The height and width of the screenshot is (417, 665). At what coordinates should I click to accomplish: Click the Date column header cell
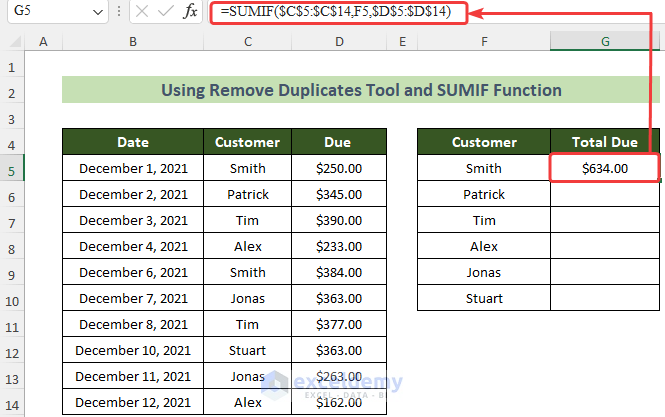pyautogui.click(x=132, y=142)
